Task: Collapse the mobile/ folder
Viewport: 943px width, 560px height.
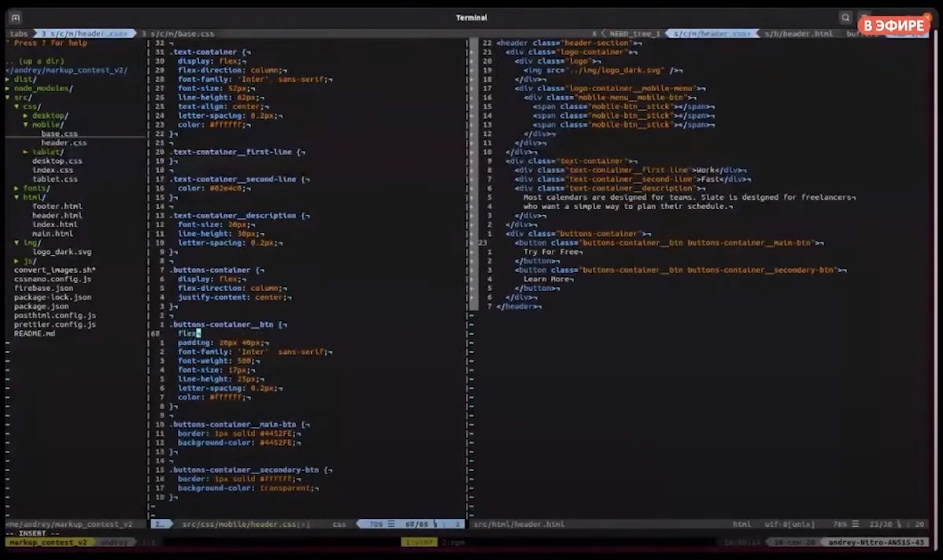Action: 44,124
